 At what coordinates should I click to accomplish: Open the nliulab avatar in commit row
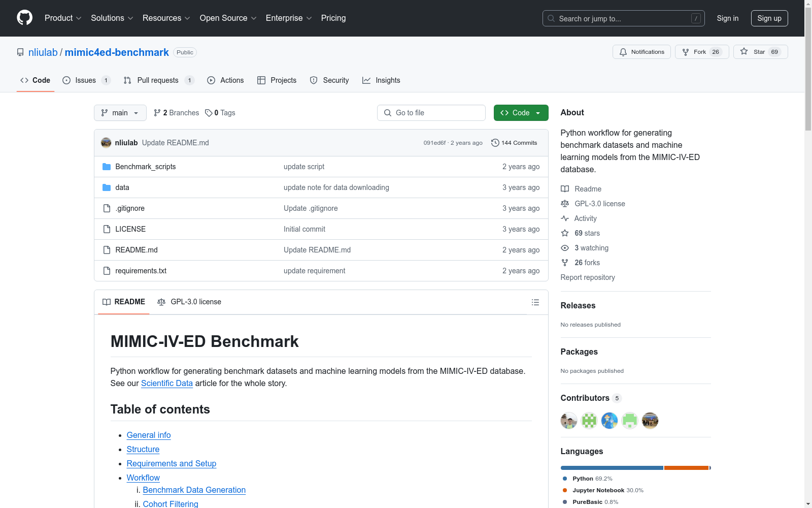tap(106, 143)
